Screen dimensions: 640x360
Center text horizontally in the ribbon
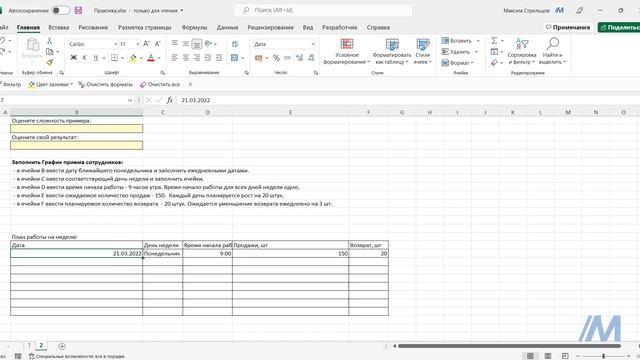[185, 58]
